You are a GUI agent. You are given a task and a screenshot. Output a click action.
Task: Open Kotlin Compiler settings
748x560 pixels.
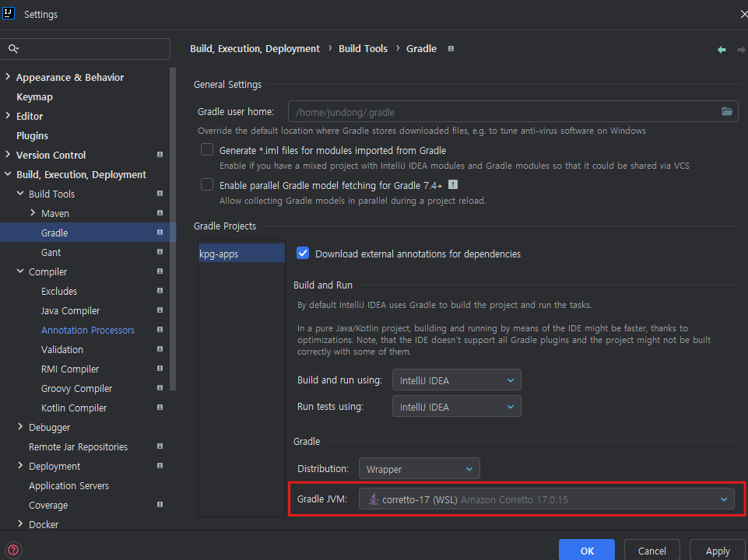[x=74, y=408]
